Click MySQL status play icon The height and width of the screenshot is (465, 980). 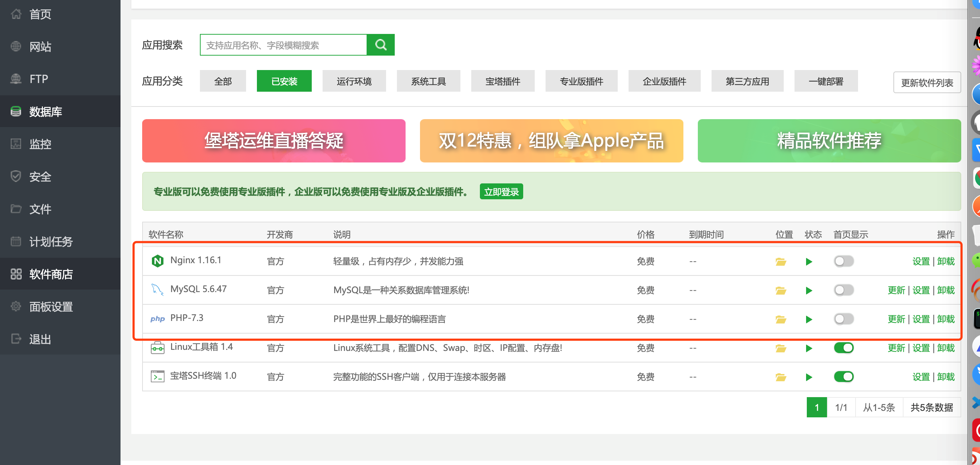coord(809,290)
